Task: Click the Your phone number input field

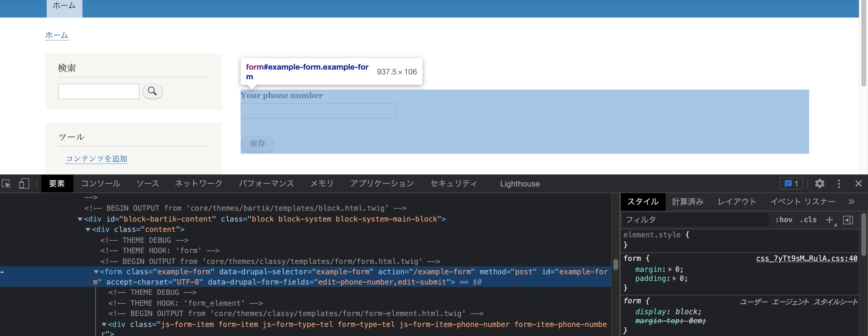Action: (x=318, y=111)
